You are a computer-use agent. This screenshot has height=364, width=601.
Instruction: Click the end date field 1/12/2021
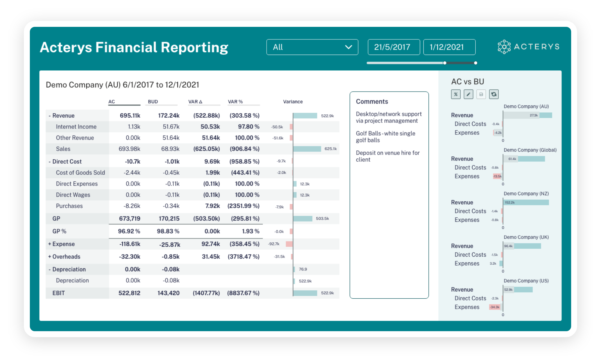click(449, 47)
